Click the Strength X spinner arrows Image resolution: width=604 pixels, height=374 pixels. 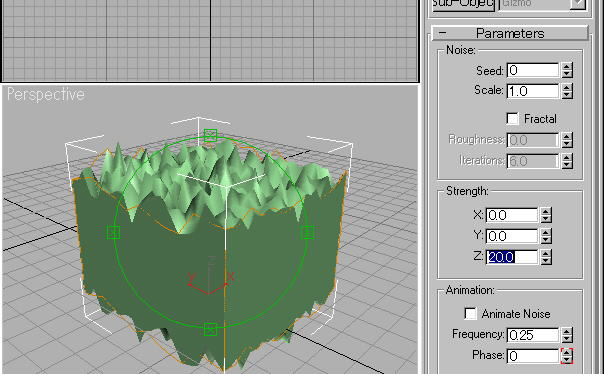(x=545, y=215)
